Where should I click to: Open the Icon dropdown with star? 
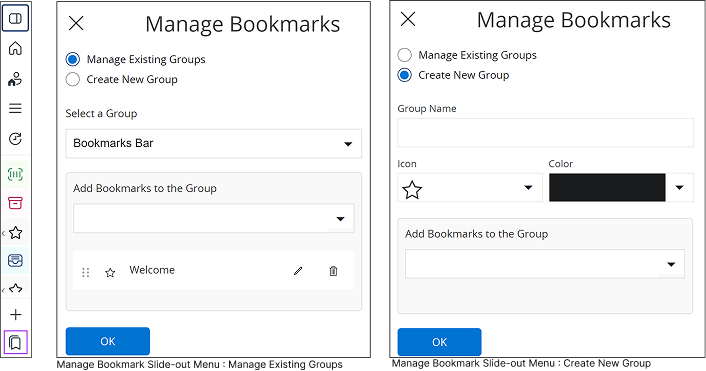pyautogui.click(x=470, y=187)
